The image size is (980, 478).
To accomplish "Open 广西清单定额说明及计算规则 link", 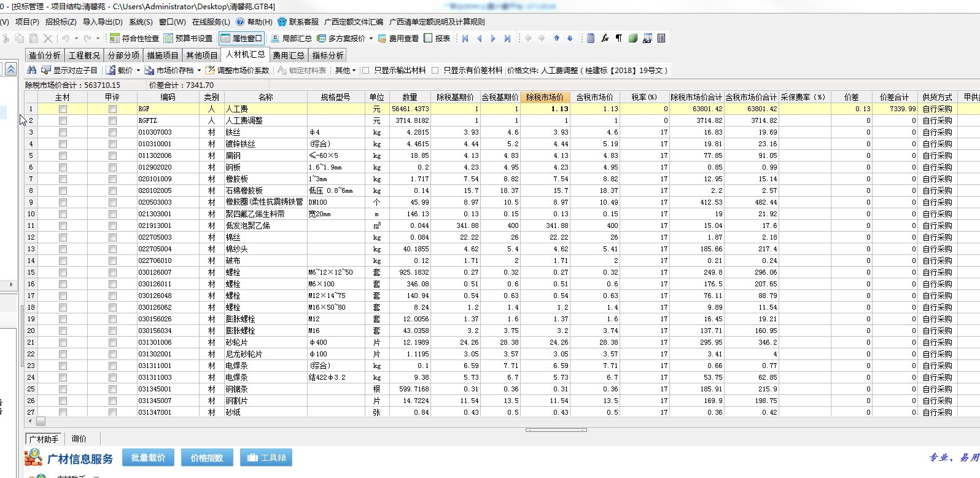I will click(437, 22).
